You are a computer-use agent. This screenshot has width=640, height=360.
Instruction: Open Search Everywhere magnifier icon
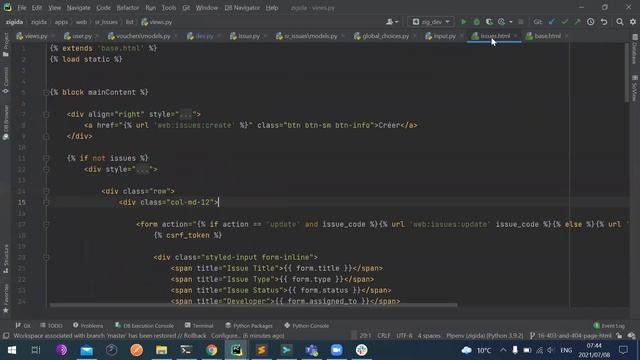click(x=620, y=22)
